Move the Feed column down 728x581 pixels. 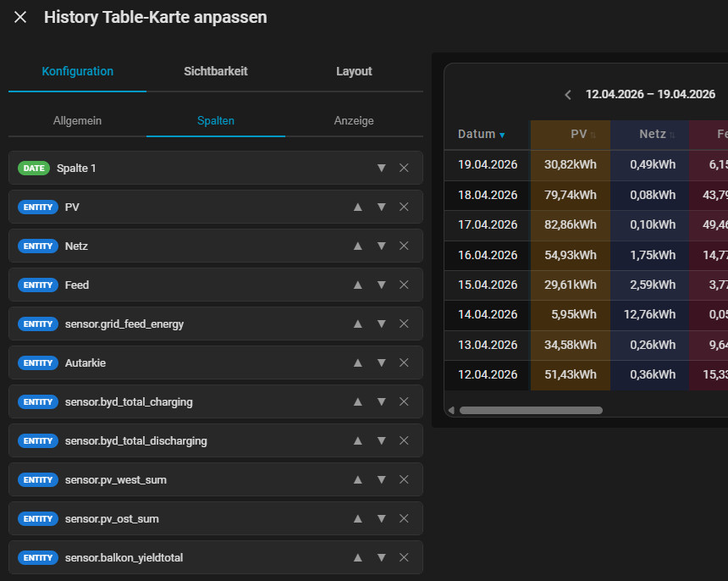click(x=381, y=285)
